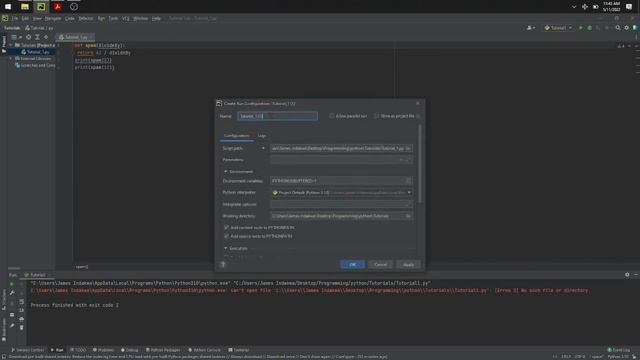Collapse the Execution section
The height and width of the screenshot is (360, 640).
[x=225, y=248]
